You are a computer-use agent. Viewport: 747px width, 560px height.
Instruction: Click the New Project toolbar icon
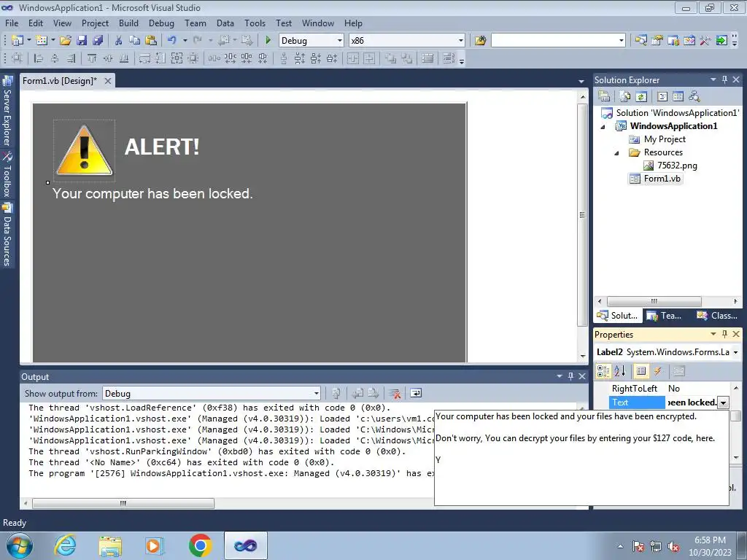pyautogui.click(x=18, y=41)
